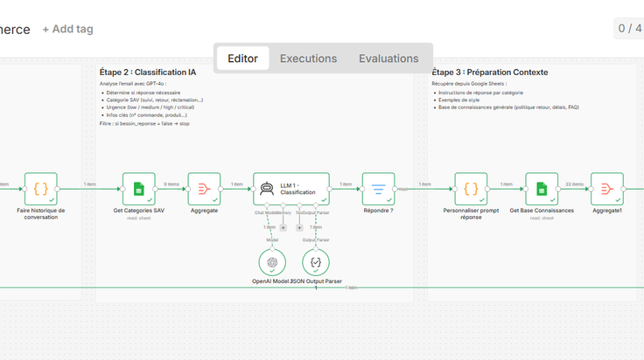Viewport: 644px width, 360px height.
Task: Click 'Analyse l'email avec GPT-4o' text
Action: pos(133,84)
